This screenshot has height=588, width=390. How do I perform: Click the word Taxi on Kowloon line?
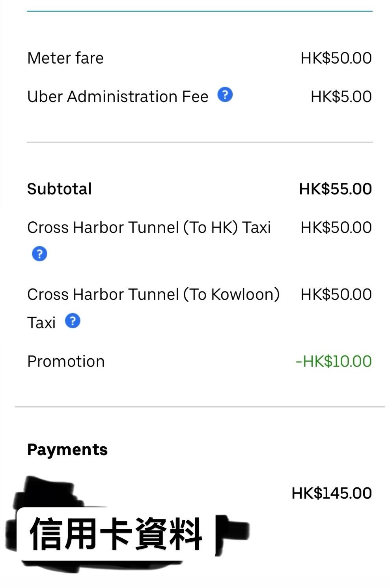click(41, 323)
